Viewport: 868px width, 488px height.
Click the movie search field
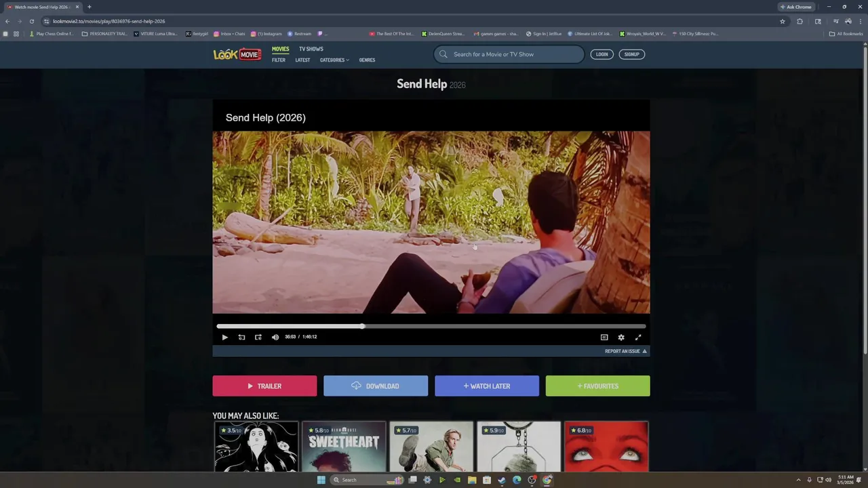(x=509, y=54)
